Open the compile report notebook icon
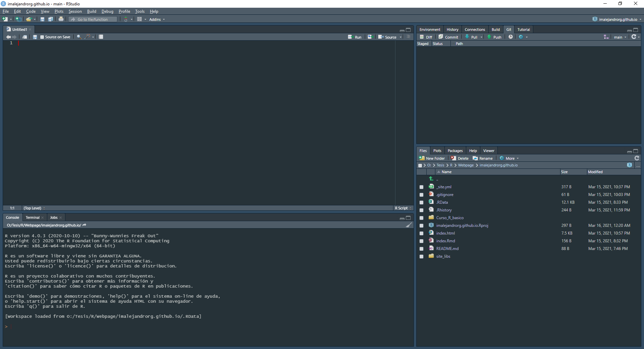Screen dimensions: 644x349 click(101, 37)
